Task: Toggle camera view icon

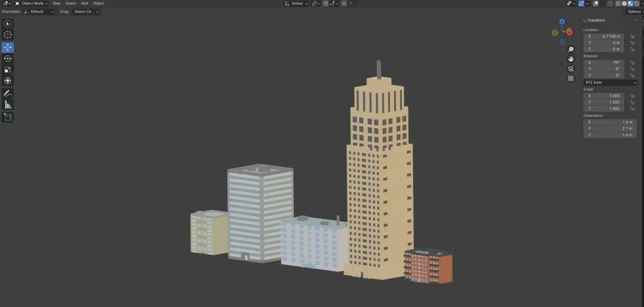Action: click(x=571, y=69)
